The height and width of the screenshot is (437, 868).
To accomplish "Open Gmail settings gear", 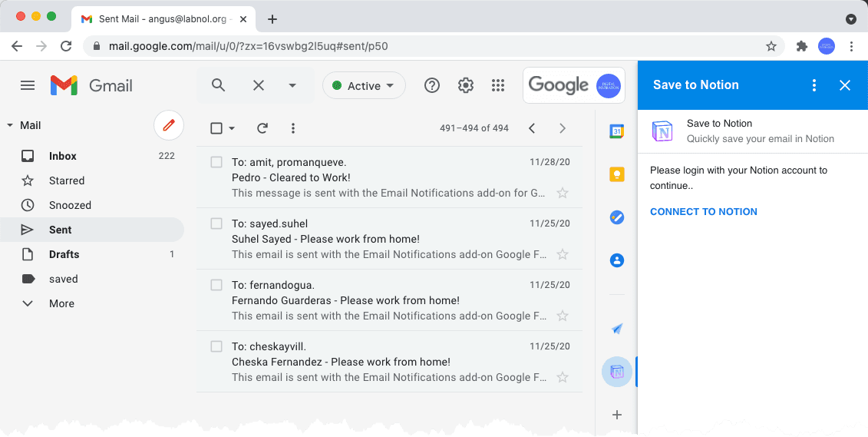I will pyautogui.click(x=466, y=85).
